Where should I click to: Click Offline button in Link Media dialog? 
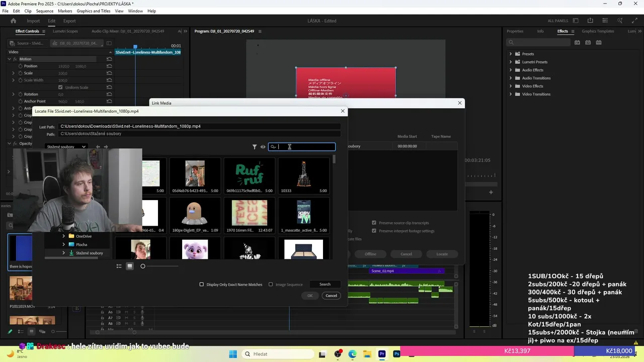coord(370,254)
